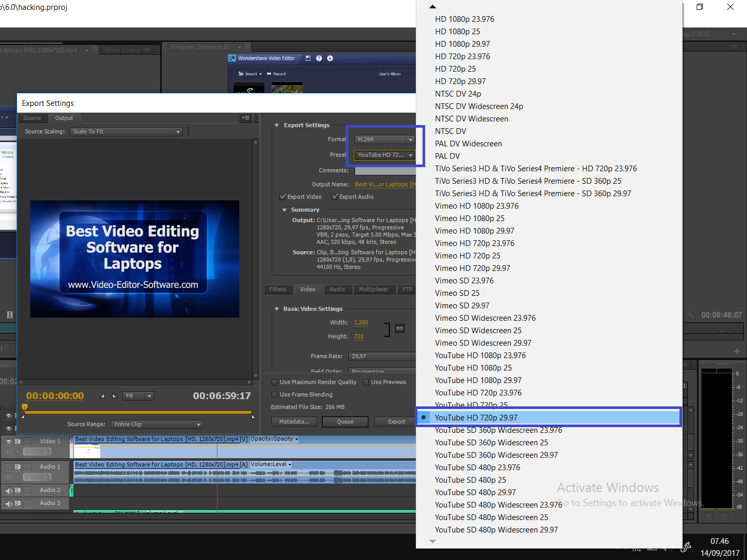Uncheck the Export Audio checkbox
Image resolution: width=747 pixels, height=560 pixels.
pos(335,197)
